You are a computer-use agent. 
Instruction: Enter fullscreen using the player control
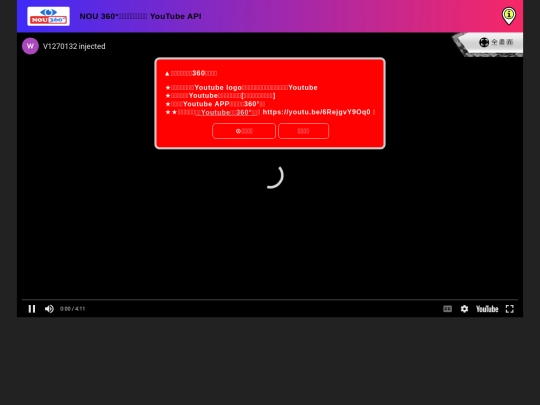pyautogui.click(x=510, y=309)
